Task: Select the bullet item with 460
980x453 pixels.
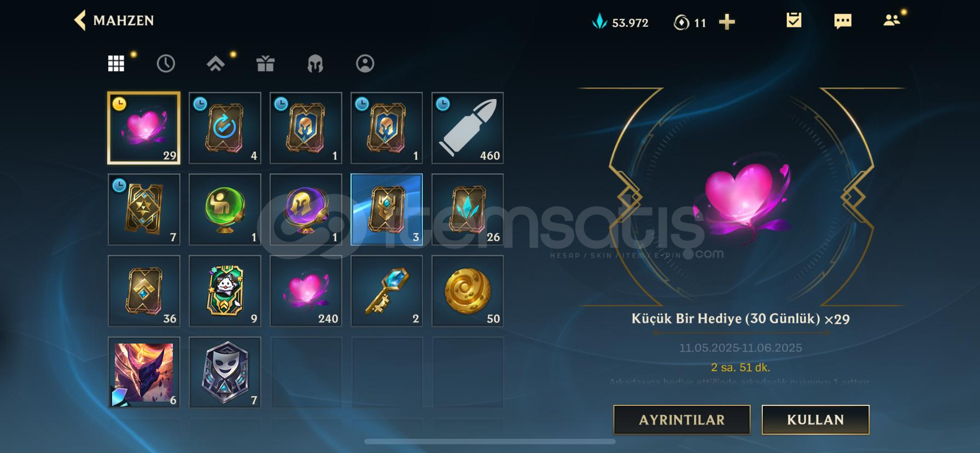Action: coord(468,128)
